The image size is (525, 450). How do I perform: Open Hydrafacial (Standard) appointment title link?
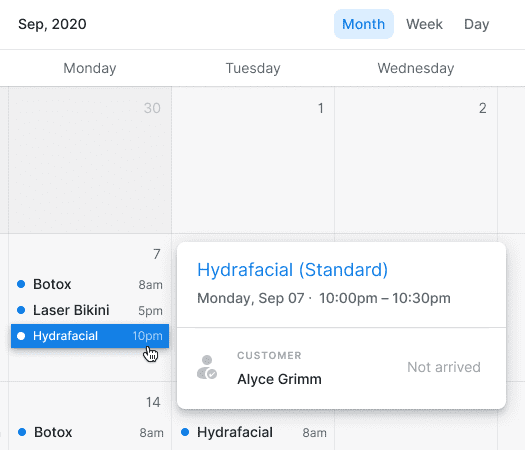(x=292, y=270)
